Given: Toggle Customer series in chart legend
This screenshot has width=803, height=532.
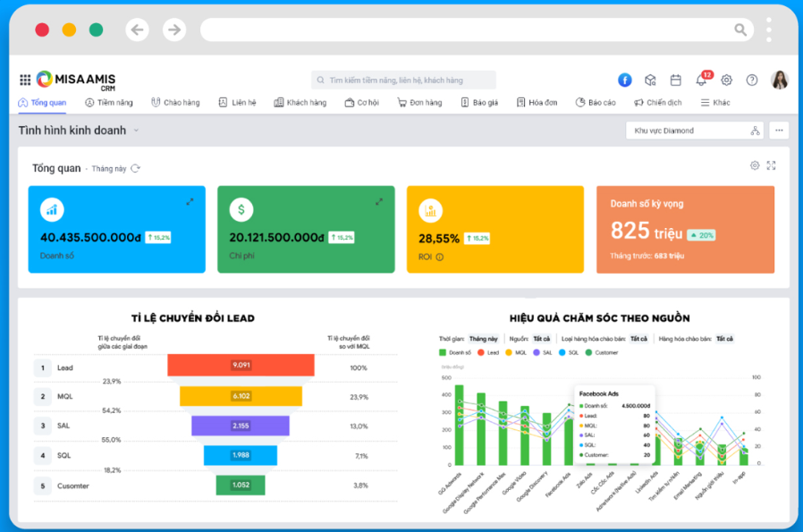Looking at the screenshot, I should coord(602,353).
